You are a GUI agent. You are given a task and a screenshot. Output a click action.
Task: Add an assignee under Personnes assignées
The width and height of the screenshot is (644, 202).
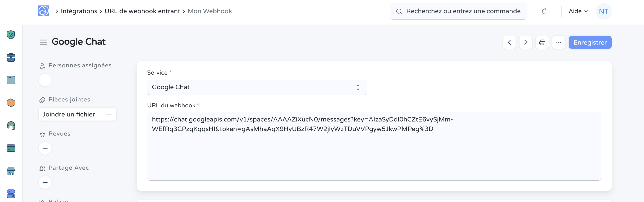tap(45, 80)
